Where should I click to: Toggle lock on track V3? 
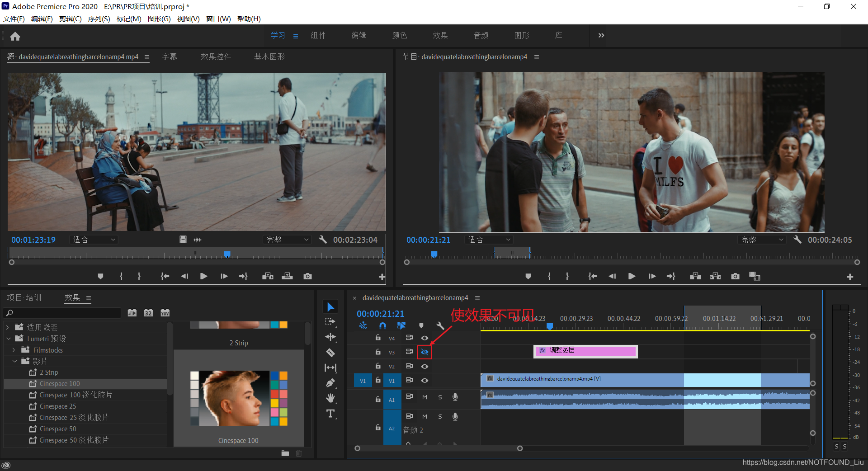click(x=378, y=352)
